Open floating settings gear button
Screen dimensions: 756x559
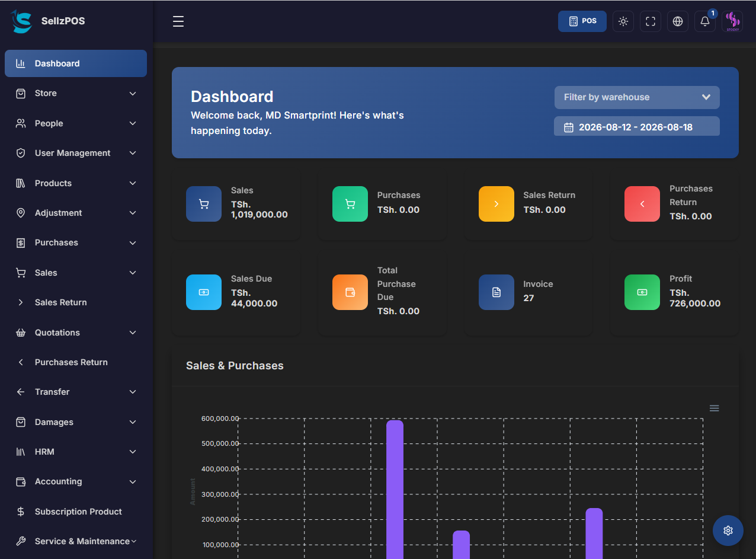(728, 531)
